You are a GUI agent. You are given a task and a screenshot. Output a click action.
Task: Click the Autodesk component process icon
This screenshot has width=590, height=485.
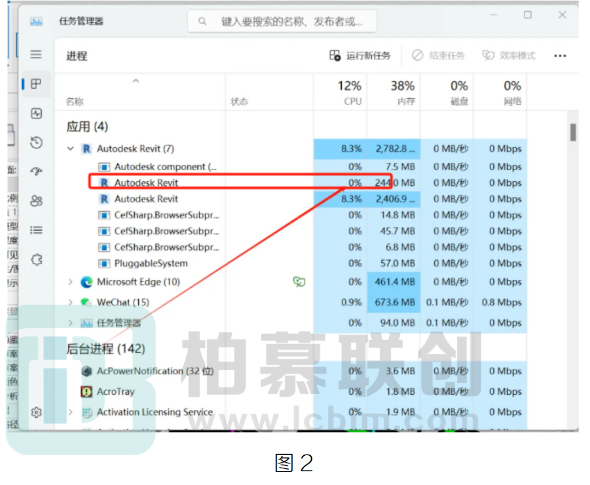tap(104, 167)
